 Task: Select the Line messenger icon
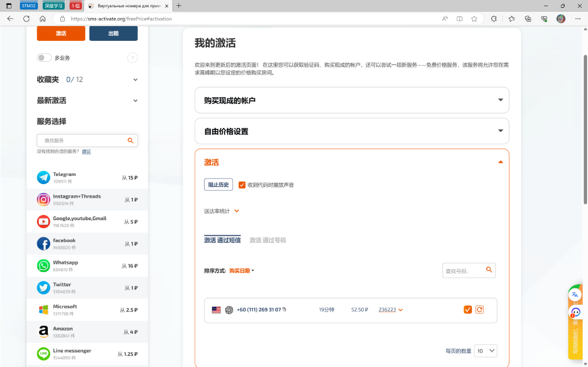tap(44, 354)
